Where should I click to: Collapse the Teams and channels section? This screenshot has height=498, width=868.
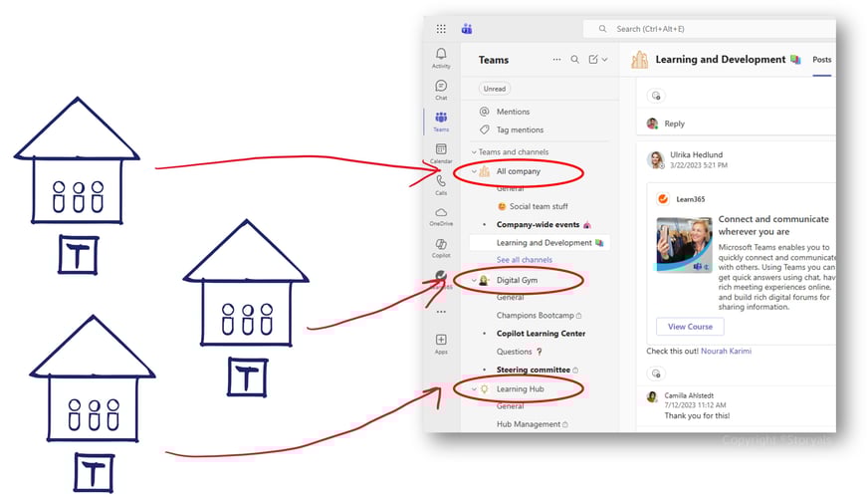pos(475,152)
